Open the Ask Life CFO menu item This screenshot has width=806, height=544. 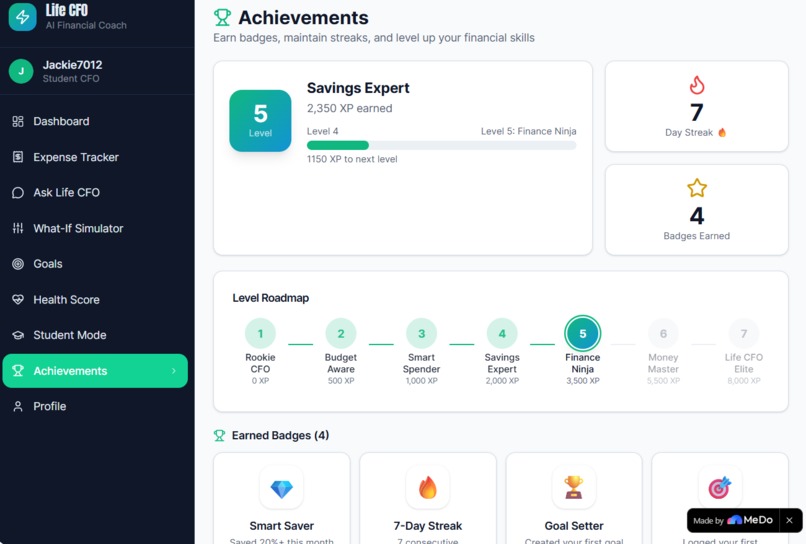coord(95,193)
